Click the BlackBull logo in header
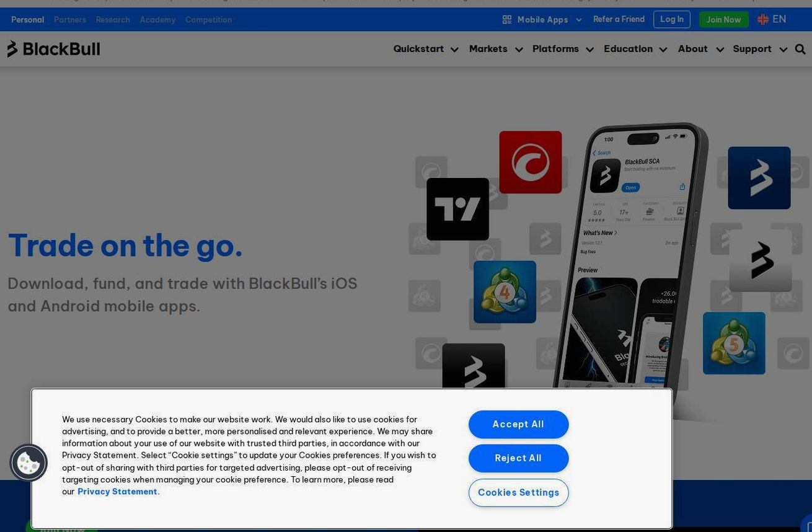 [x=53, y=49]
